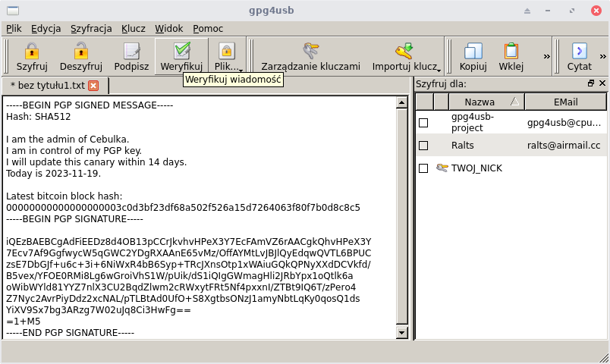Click the Deszyfruj (decrypt) open-lock icon
Image resolution: width=610 pixels, height=364 pixels.
81,51
